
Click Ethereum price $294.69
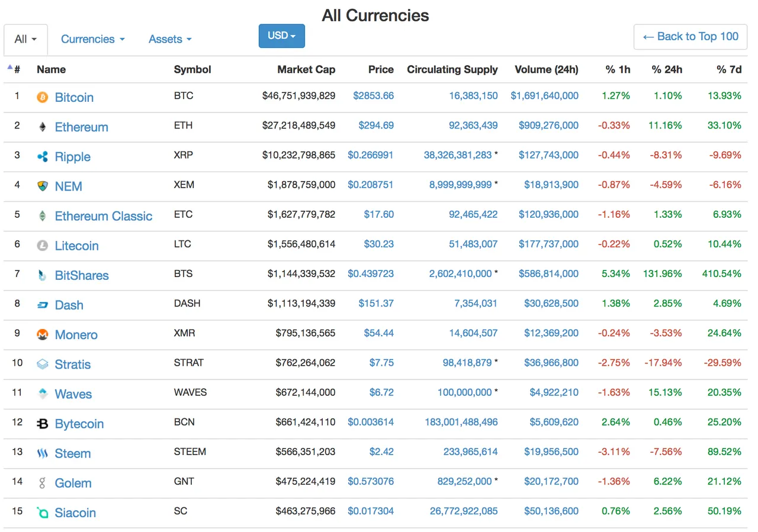tap(376, 125)
